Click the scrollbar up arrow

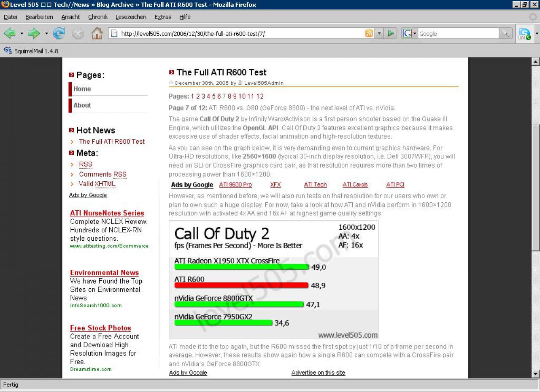click(x=536, y=62)
